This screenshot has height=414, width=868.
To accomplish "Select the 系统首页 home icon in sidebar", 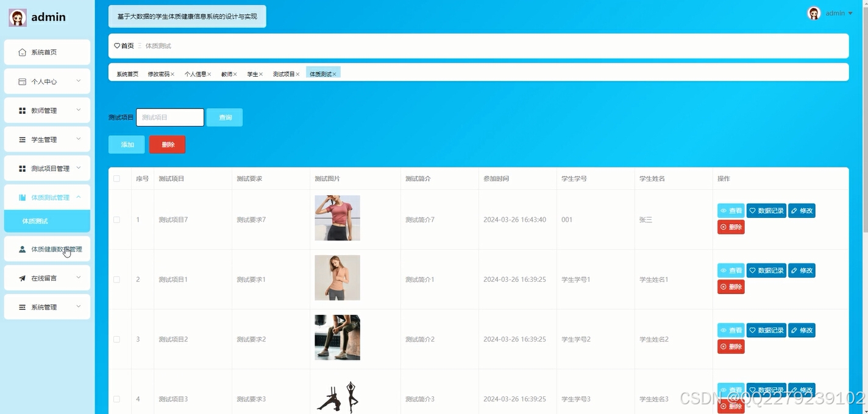I will 21,52.
